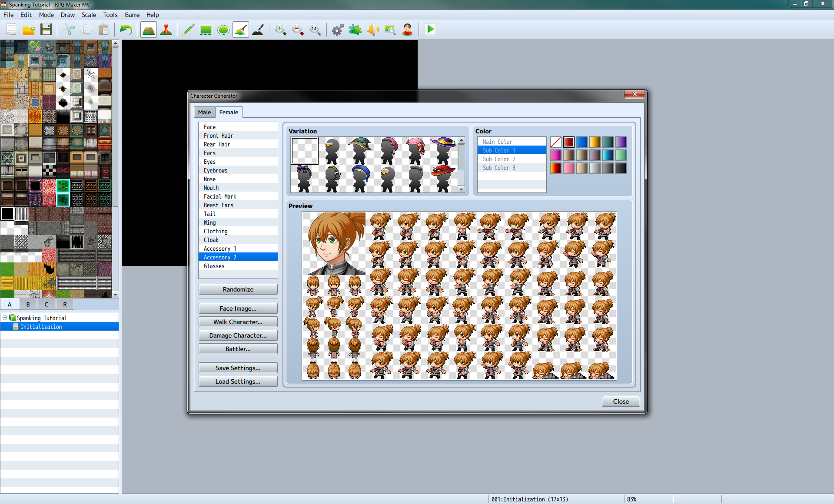The width and height of the screenshot is (834, 504).
Task: Choose the red hat variation
Action: tap(443, 179)
